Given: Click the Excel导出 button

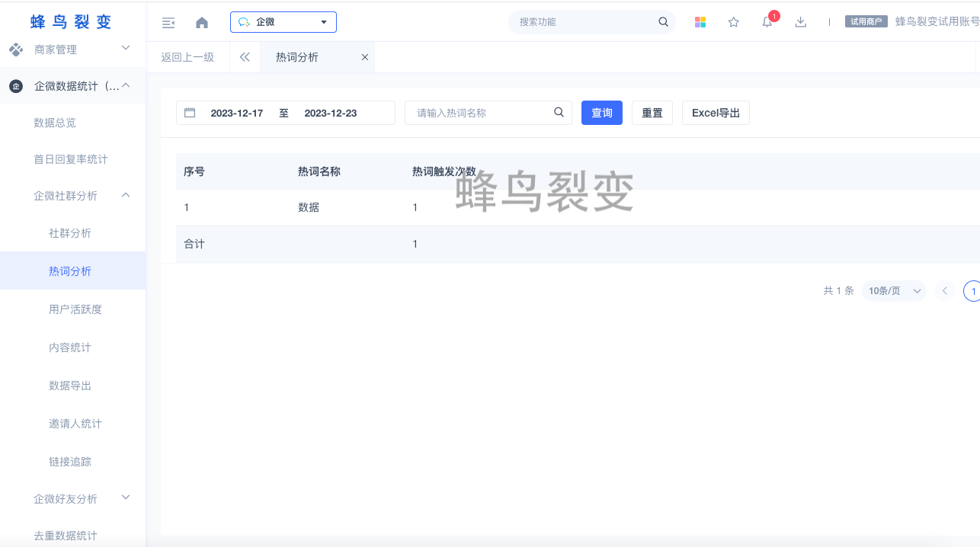Looking at the screenshot, I should point(716,113).
